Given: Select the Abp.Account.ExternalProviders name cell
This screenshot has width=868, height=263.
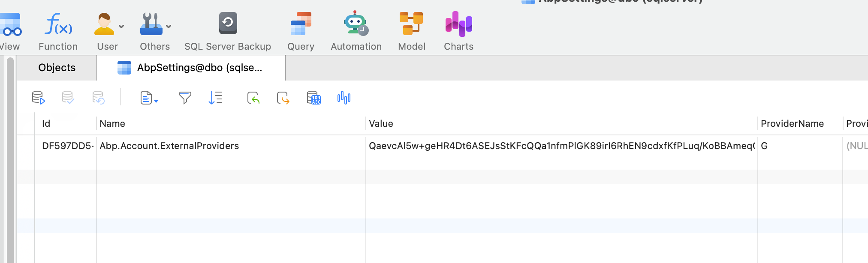Looking at the screenshot, I should (169, 146).
